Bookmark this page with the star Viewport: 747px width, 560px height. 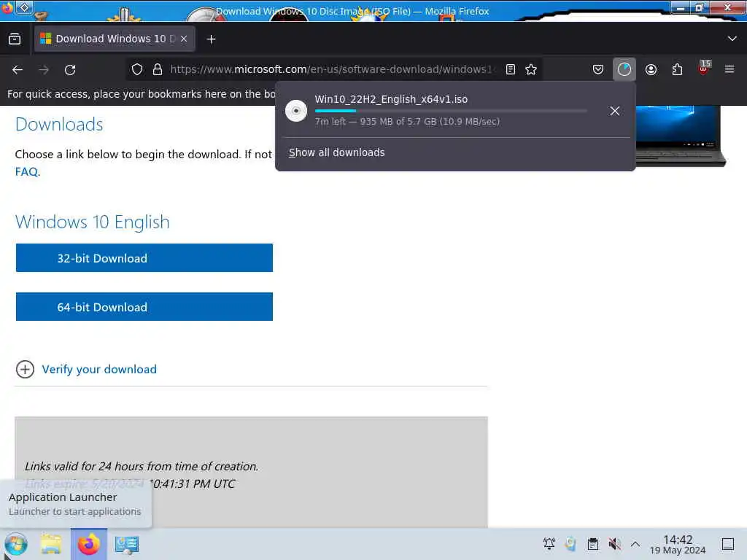pyautogui.click(x=531, y=69)
